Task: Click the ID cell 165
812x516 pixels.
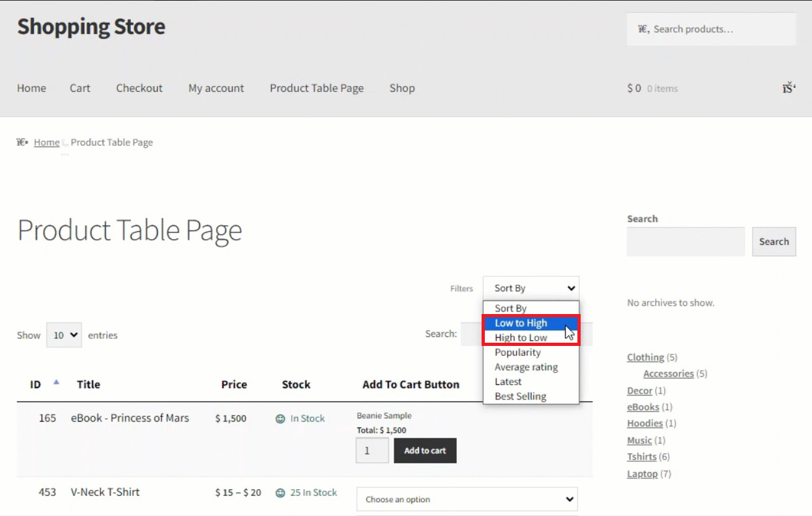Action: 48,418
